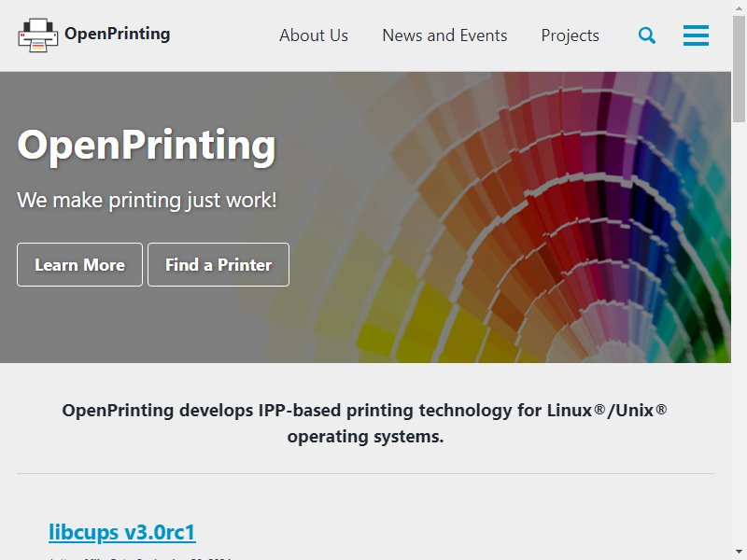The height and width of the screenshot is (560, 747).
Task: Click the vertical scrollbar thumb
Action: 739,69
